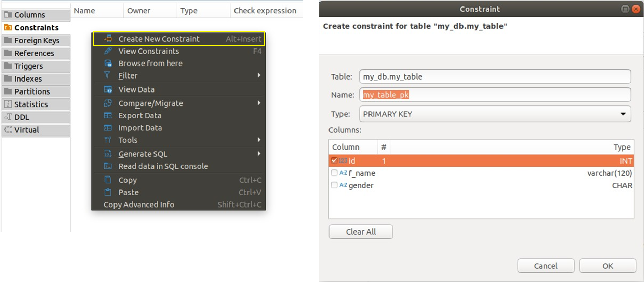The image size is (644, 282).
Task: Click the Virtual tab icon
Action: (8, 130)
